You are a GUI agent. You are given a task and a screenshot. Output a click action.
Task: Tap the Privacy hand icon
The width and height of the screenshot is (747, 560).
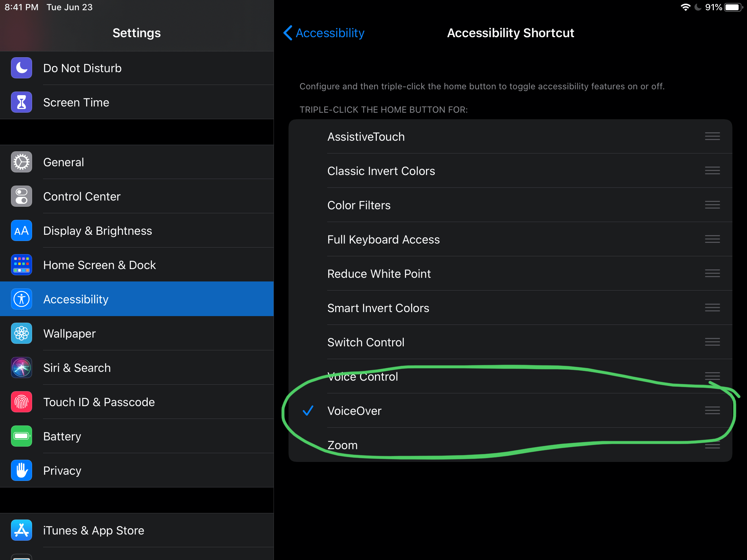pos(22,471)
